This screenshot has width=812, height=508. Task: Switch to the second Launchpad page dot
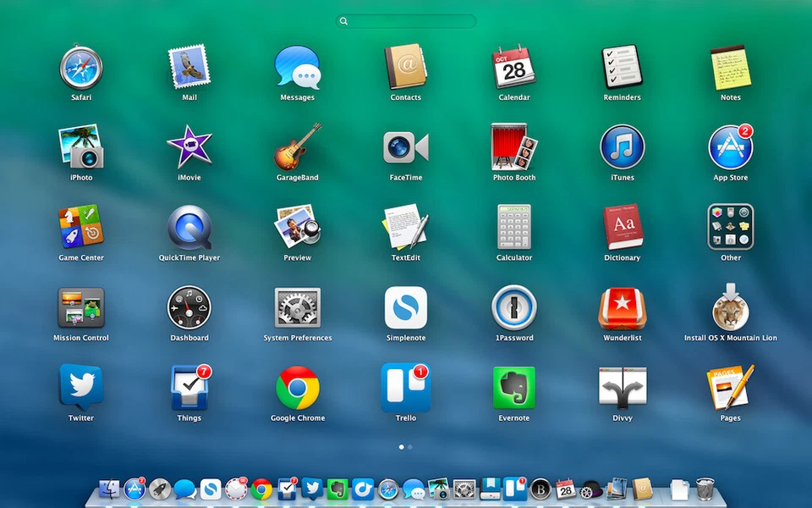pyautogui.click(x=411, y=446)
